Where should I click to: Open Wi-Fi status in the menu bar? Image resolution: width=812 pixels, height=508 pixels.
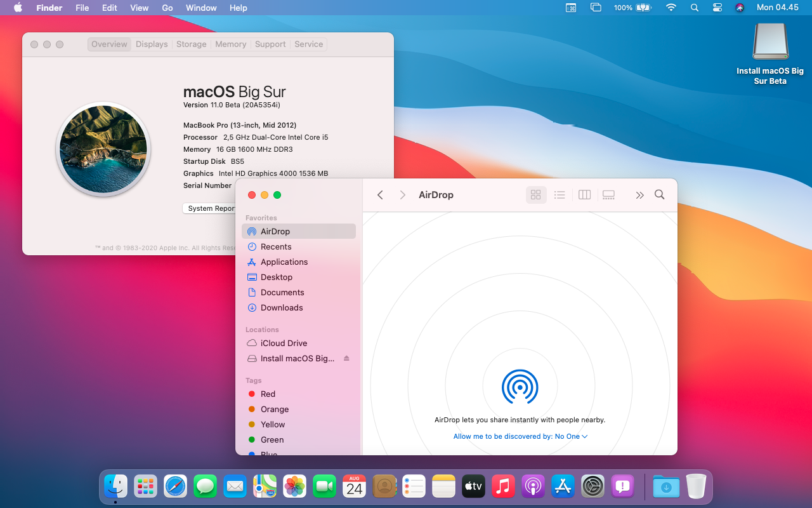671,8
